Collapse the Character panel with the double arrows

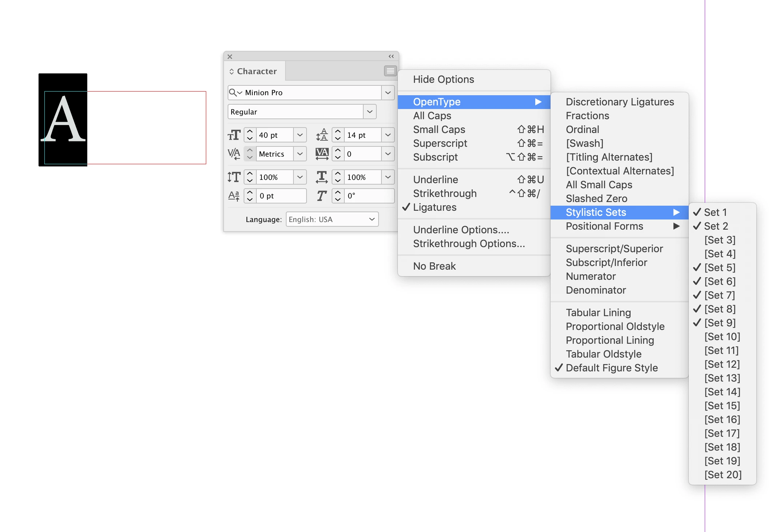click(x=391, y=56)
